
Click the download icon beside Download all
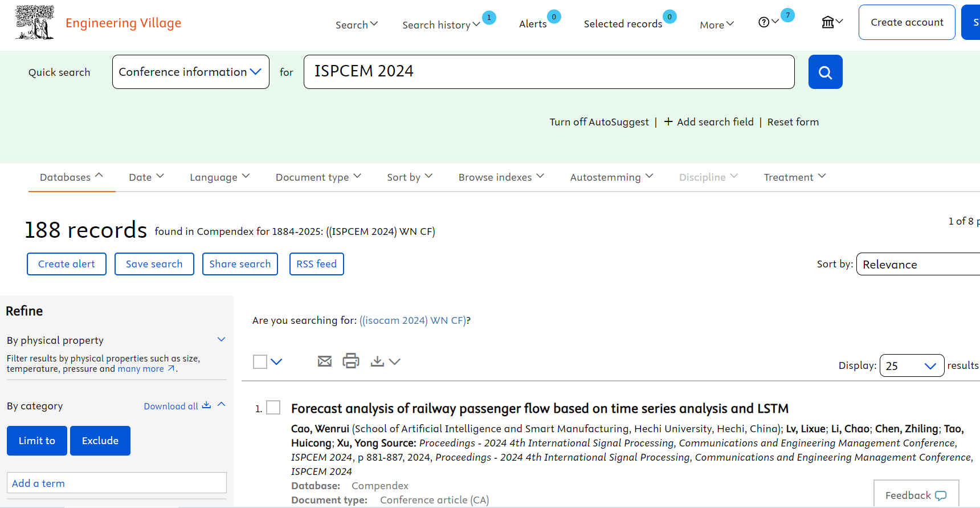coord(206,405)
